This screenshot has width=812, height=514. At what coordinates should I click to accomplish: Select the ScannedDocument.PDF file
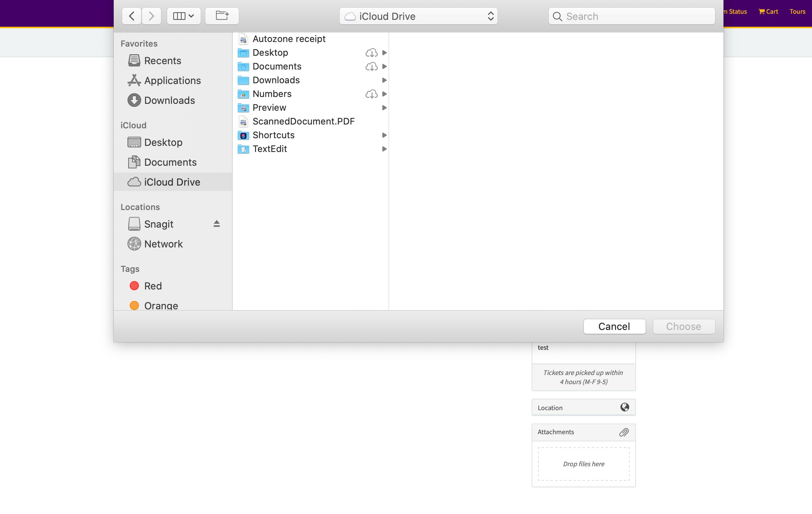point(303,121)
